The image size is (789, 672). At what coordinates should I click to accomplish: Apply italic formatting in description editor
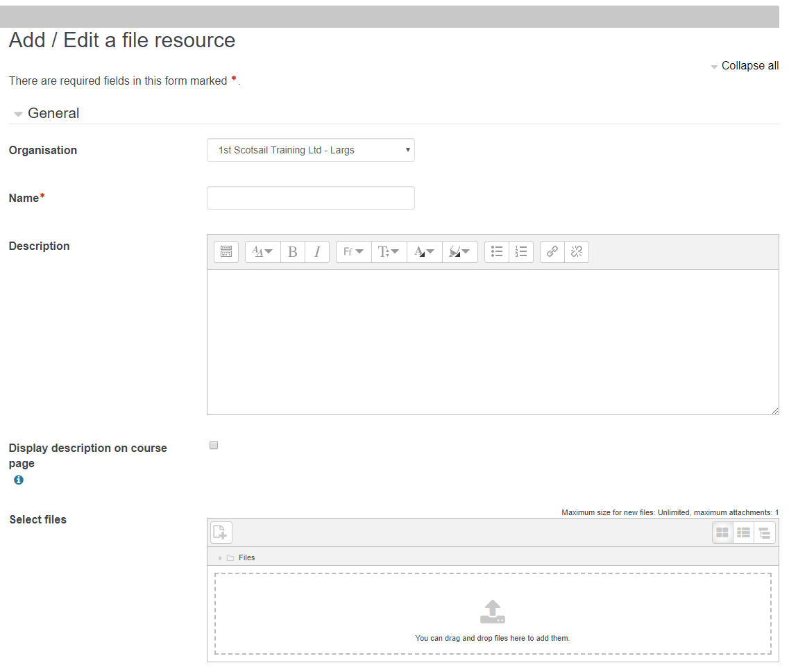[x=317, y=252]
